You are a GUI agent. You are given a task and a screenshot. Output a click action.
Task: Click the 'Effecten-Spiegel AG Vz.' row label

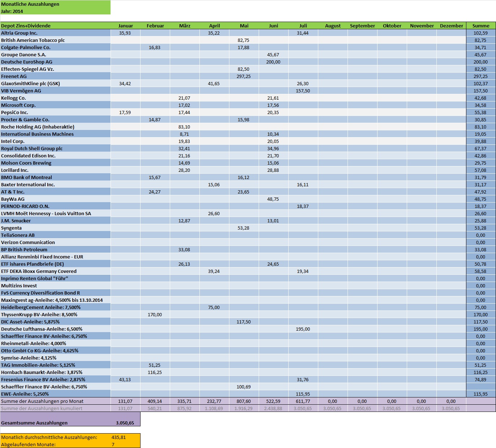(x=55, y=69)
